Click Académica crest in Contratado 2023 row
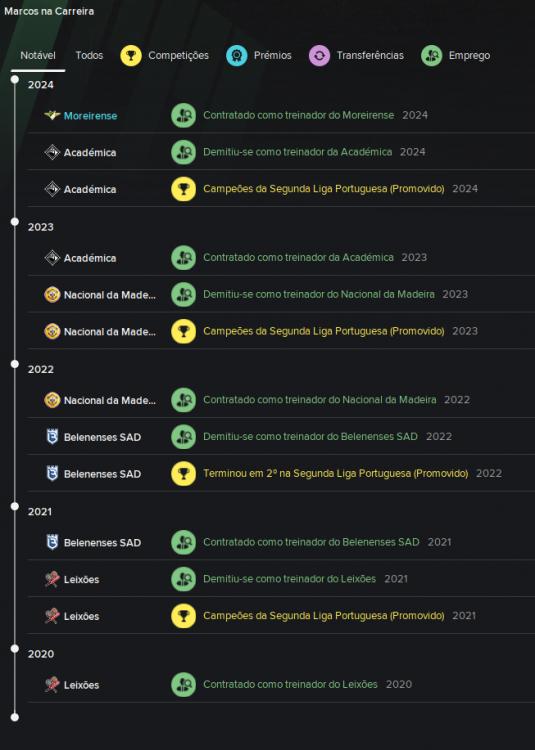The width and height of the screenshot is (535, 750). pyautogui.click(x=52, y=258)
